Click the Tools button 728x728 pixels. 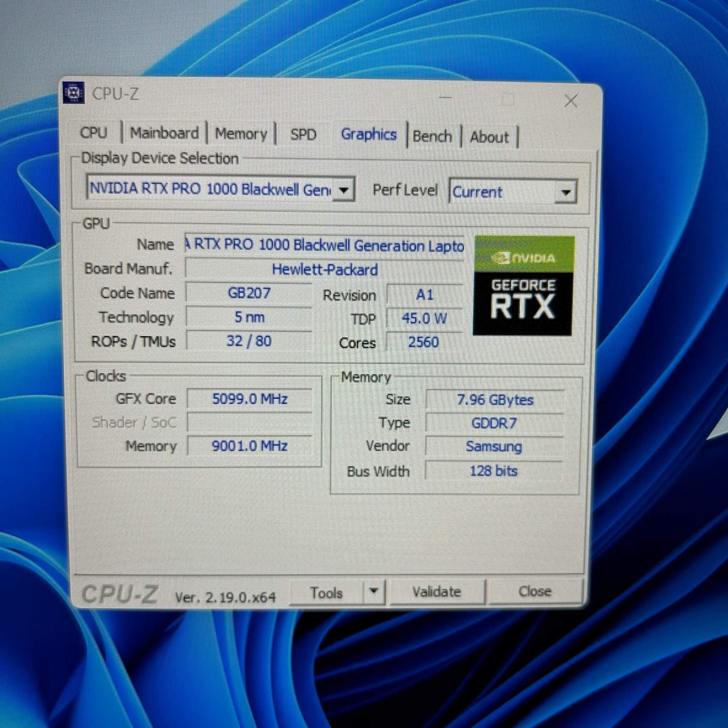point(326,593)
